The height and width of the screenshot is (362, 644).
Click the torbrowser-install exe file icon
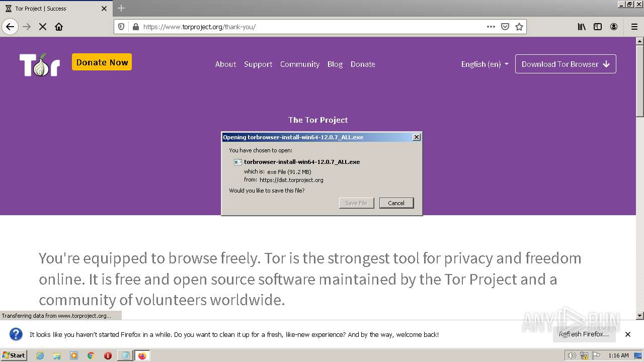point(238,162)
